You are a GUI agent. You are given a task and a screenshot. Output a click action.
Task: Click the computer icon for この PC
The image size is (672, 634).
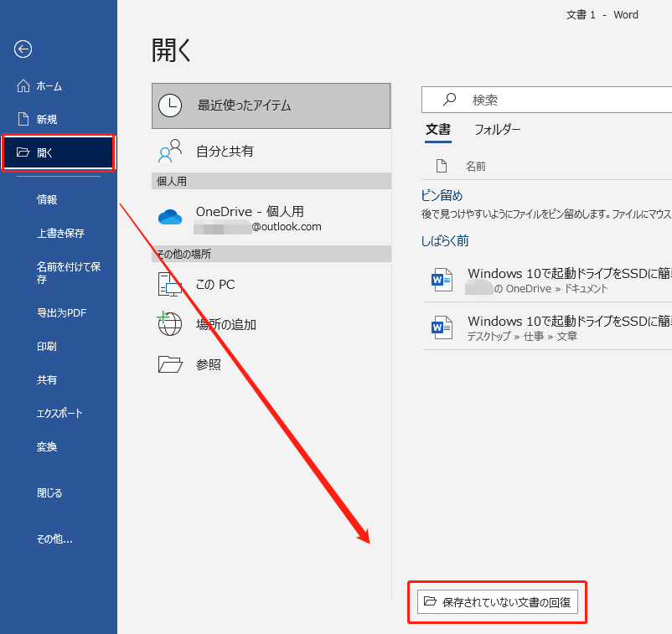coord(170,285)
